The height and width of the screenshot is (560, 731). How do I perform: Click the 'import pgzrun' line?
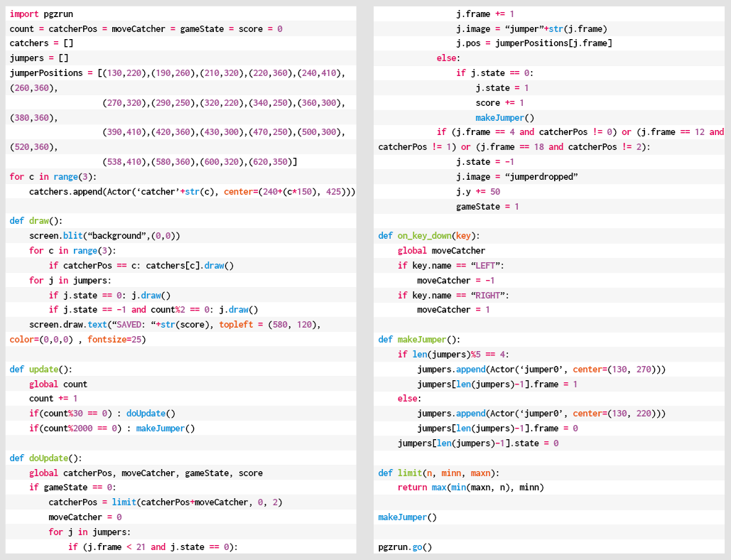tap(41, 14)
